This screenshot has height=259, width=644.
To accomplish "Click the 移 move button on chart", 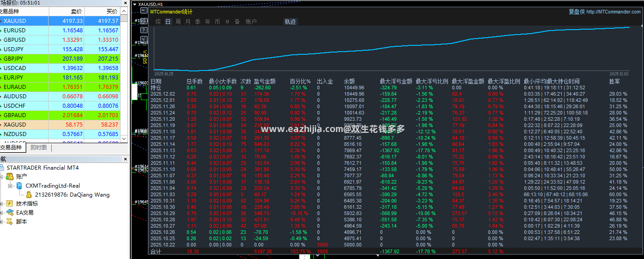I will point(144,21).
